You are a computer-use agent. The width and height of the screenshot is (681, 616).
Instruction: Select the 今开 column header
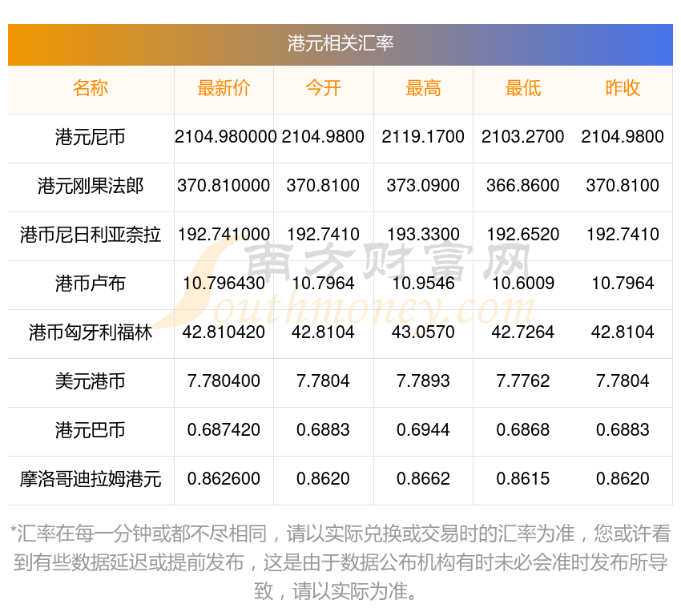coord(323,88)
